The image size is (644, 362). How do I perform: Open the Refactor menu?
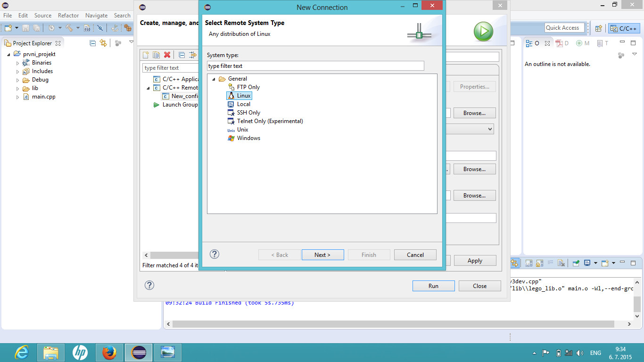click(x=68, y=16)
